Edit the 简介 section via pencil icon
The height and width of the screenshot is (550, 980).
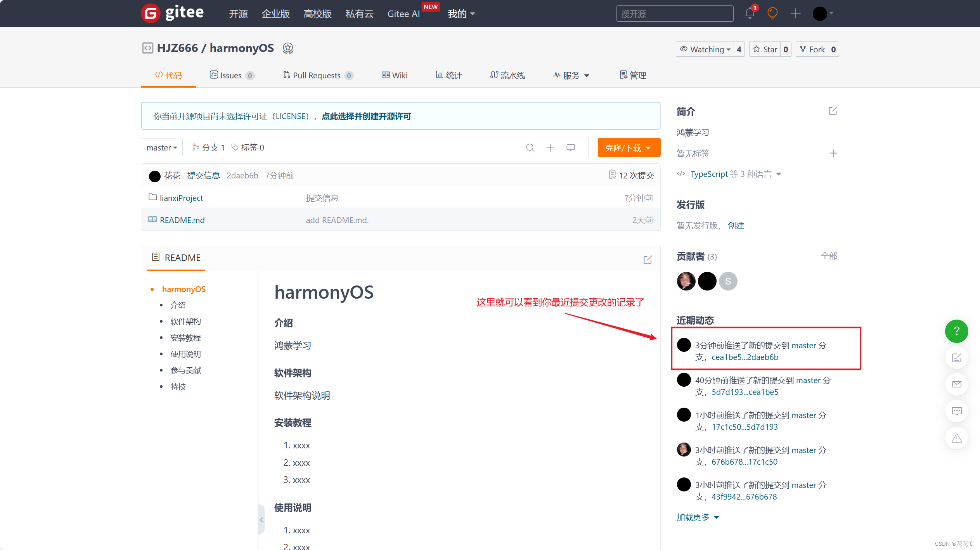[833, 111]
